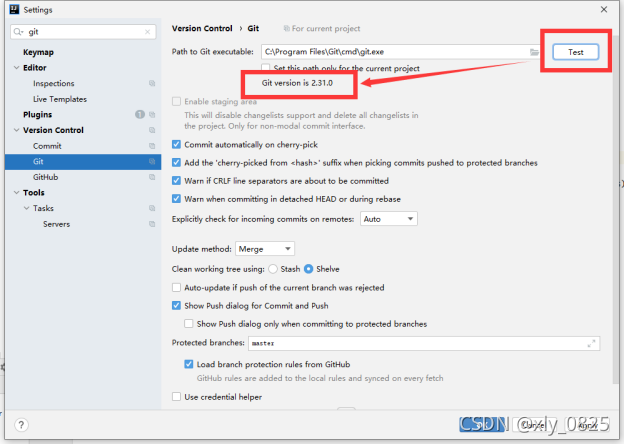Click project-level icon beside Inspections

152,84
